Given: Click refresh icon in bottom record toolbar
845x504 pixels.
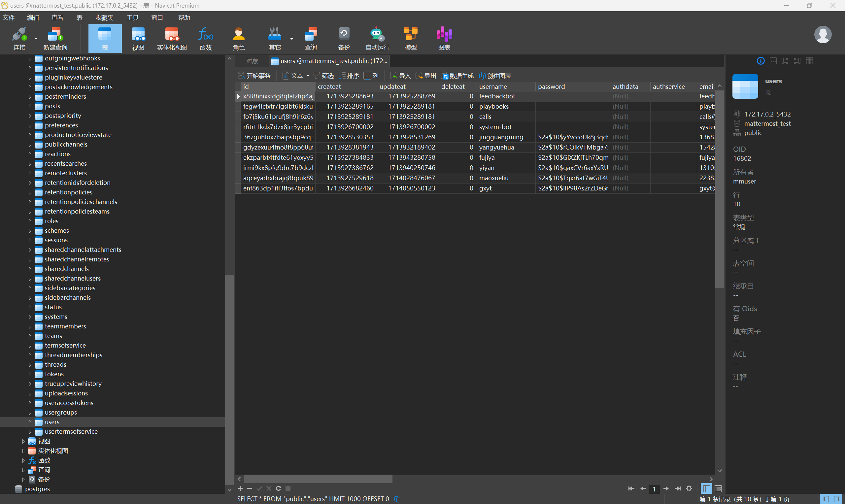Looking at the screenshot, I should pos(278,488).
